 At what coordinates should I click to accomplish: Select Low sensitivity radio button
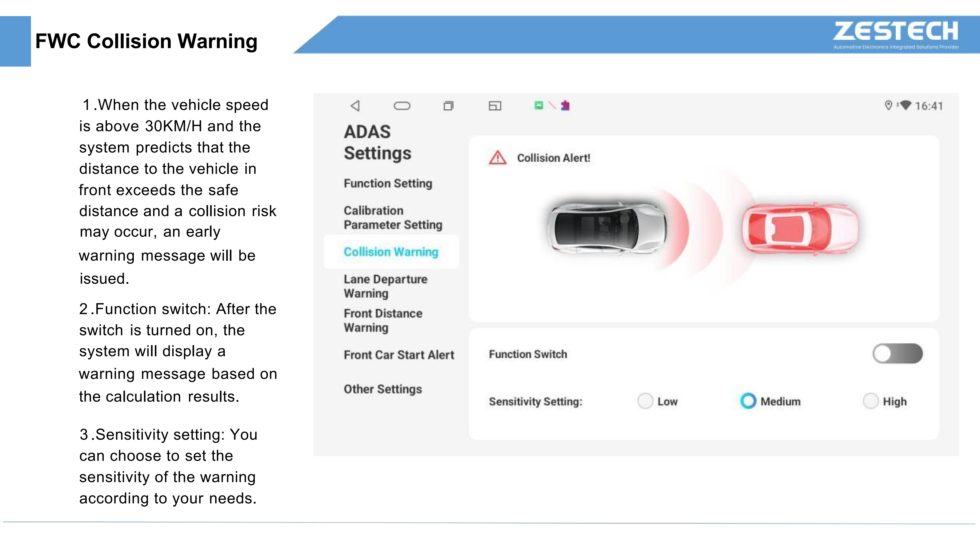click(645, 401)
